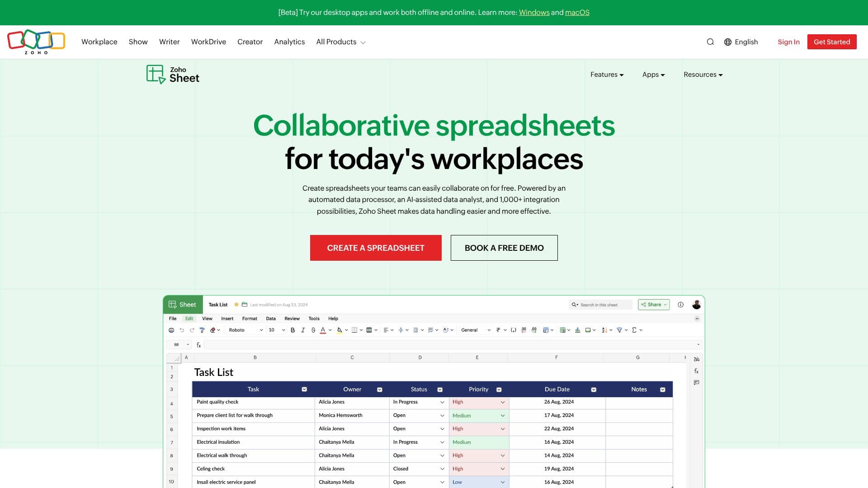Click the BOOK A FREE DEMO button
Image resolution: width=868 pixels, height=488 pixels.
pyautogui.click(x=504, y=248)
